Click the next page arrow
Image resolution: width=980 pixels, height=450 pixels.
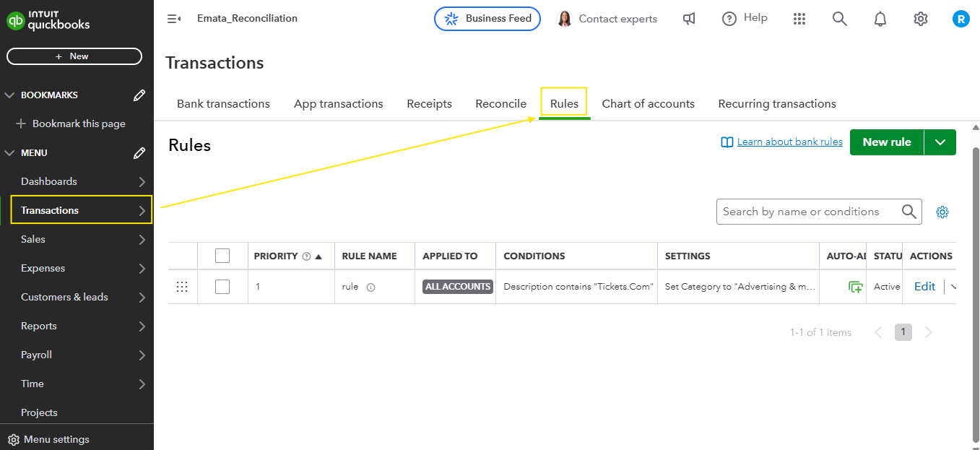(x=929, y=332)
